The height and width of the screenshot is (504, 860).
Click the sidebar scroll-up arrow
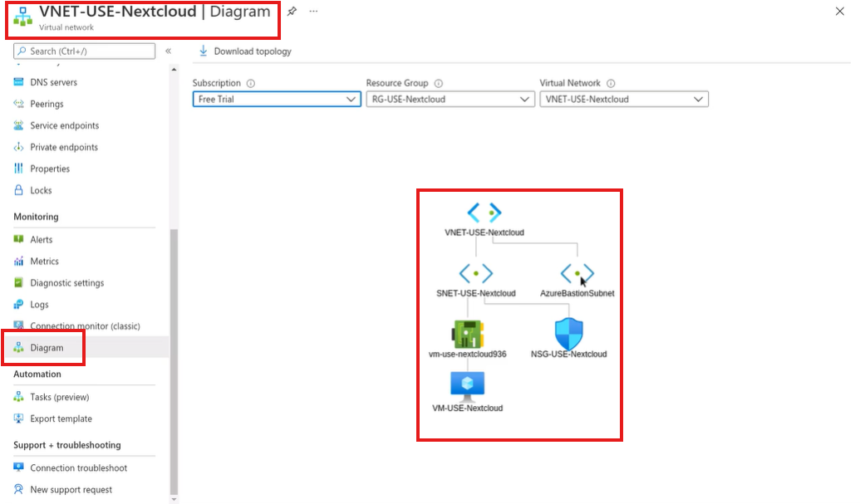[x=174, y=70]
